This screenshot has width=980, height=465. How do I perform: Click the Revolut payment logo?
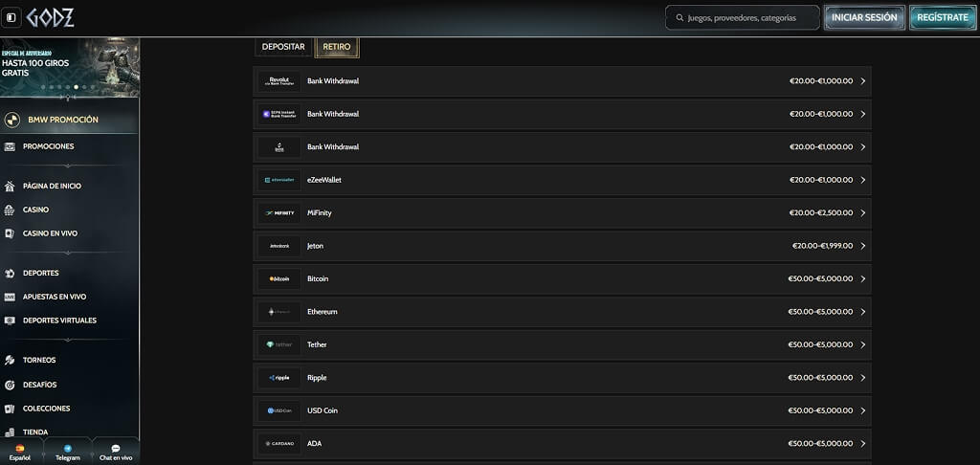point(279,81)
